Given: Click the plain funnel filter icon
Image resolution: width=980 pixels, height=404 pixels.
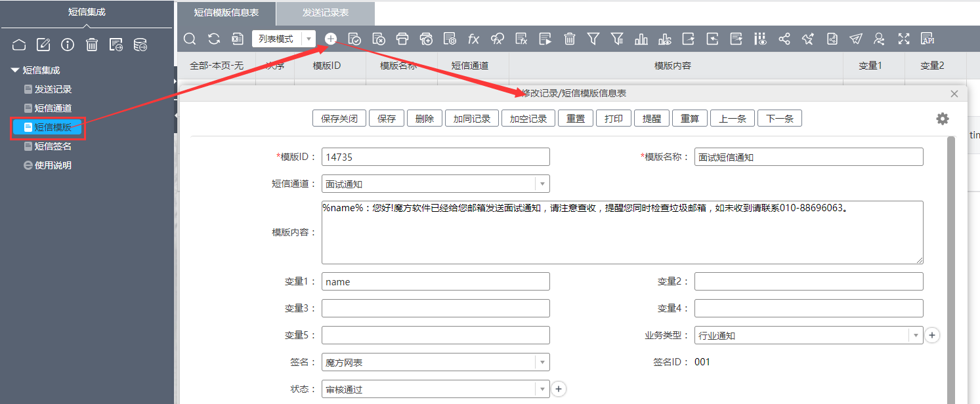Looking at the screenshot, I should 593,39.
